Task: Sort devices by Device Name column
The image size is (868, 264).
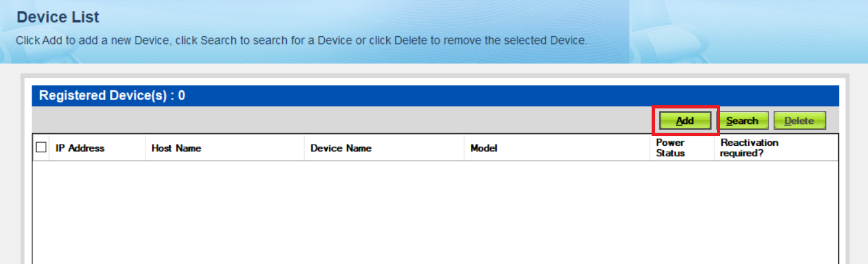Action: pos(341,148)
